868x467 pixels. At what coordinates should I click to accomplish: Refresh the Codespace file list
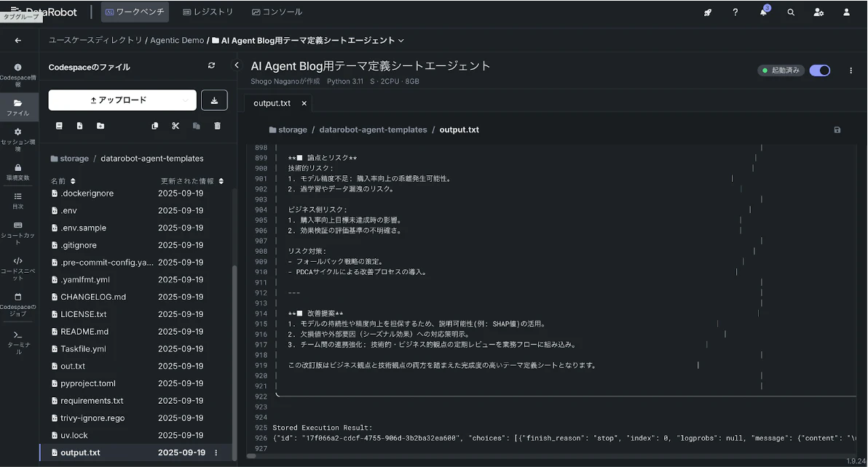(211, 65)
